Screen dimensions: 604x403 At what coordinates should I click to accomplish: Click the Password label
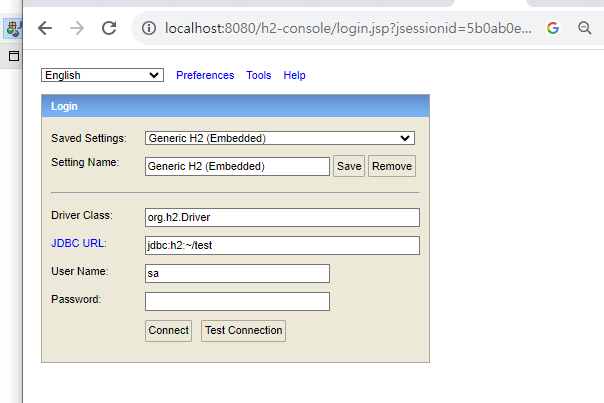pos(76,299)
